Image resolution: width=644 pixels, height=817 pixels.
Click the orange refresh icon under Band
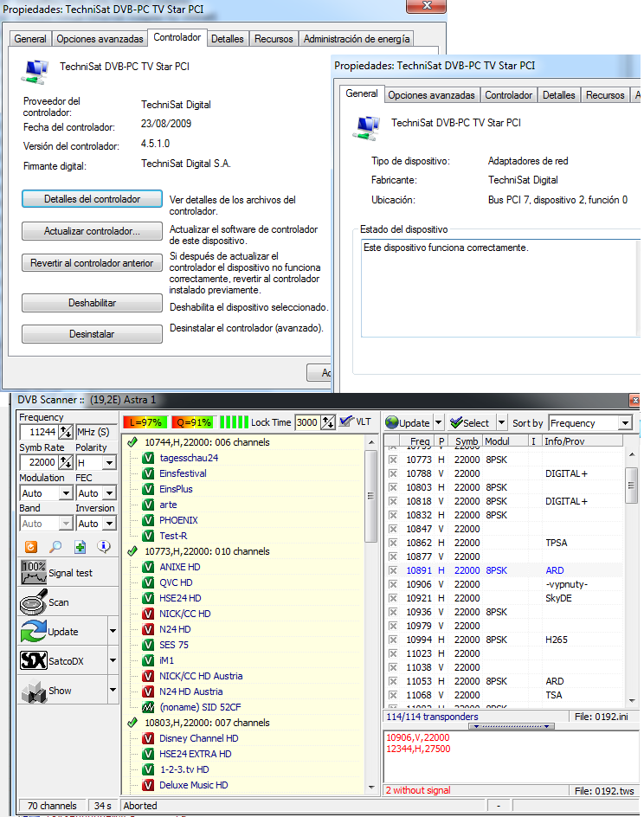(x=31, y=547)
